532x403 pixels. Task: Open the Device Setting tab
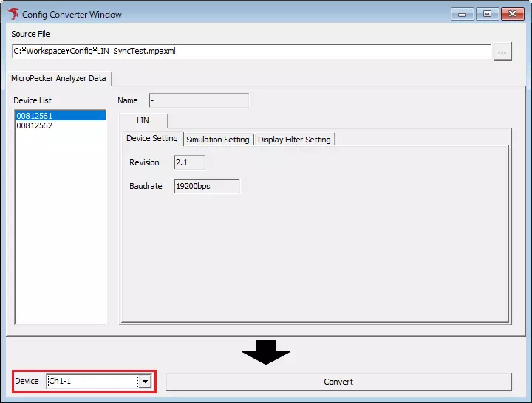point(152,138)
